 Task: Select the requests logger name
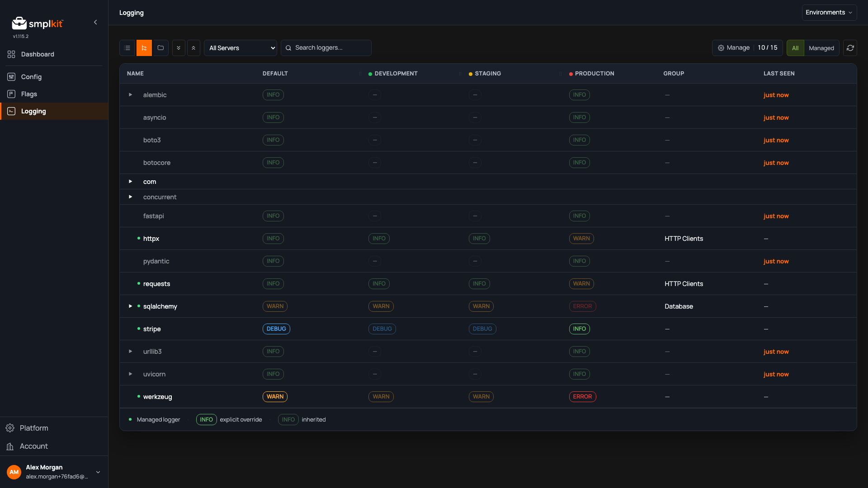(156, 284)
